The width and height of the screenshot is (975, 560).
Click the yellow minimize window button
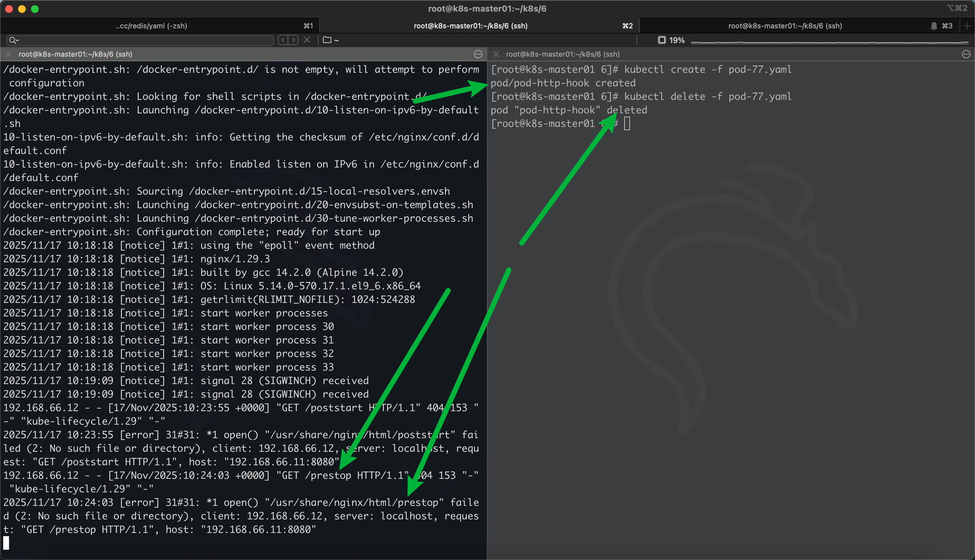22,9
